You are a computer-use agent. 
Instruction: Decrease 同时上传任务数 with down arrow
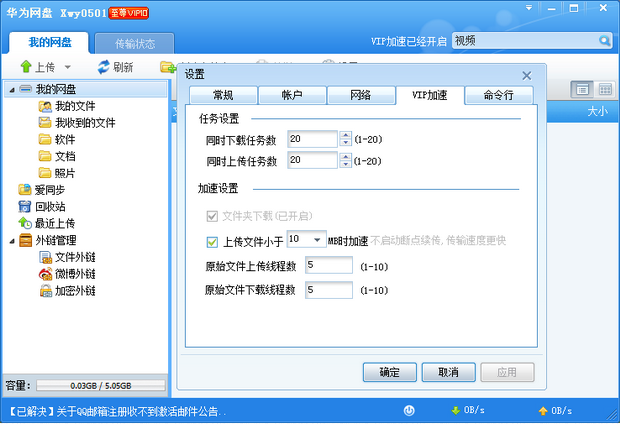[x=346, y=164]
